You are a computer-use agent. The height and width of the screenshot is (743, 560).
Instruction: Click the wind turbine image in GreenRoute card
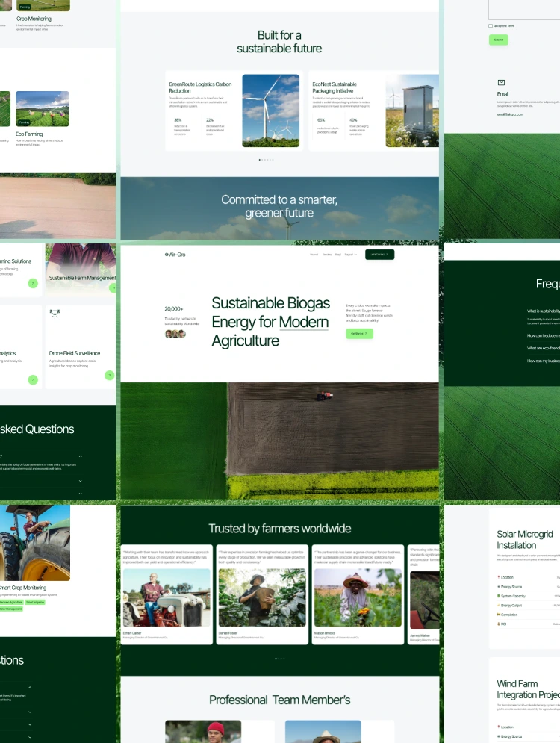point(270,111)
